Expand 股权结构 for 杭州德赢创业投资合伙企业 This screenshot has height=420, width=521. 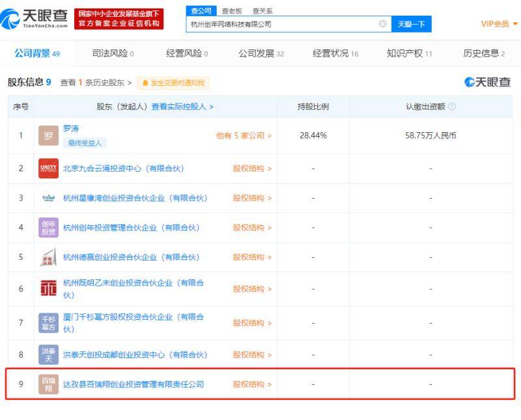(x=252, y=257)
